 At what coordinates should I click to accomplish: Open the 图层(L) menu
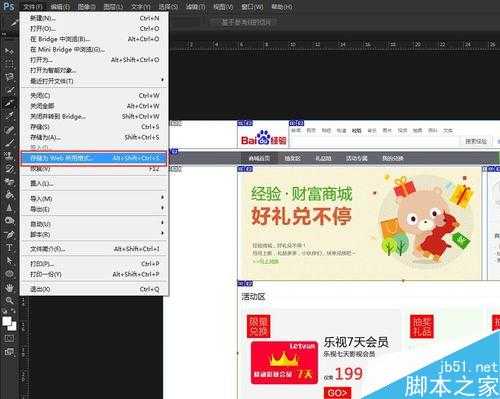[x=113, y=6]
